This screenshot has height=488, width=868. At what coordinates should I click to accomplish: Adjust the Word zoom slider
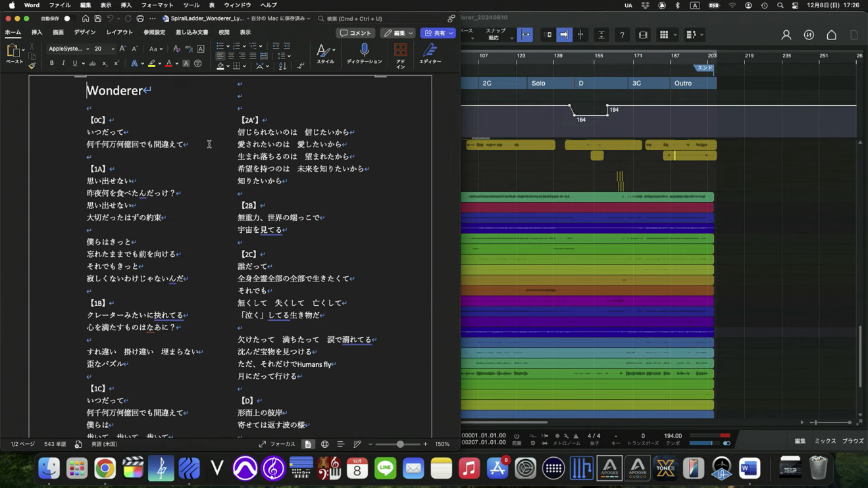[400, 445]
